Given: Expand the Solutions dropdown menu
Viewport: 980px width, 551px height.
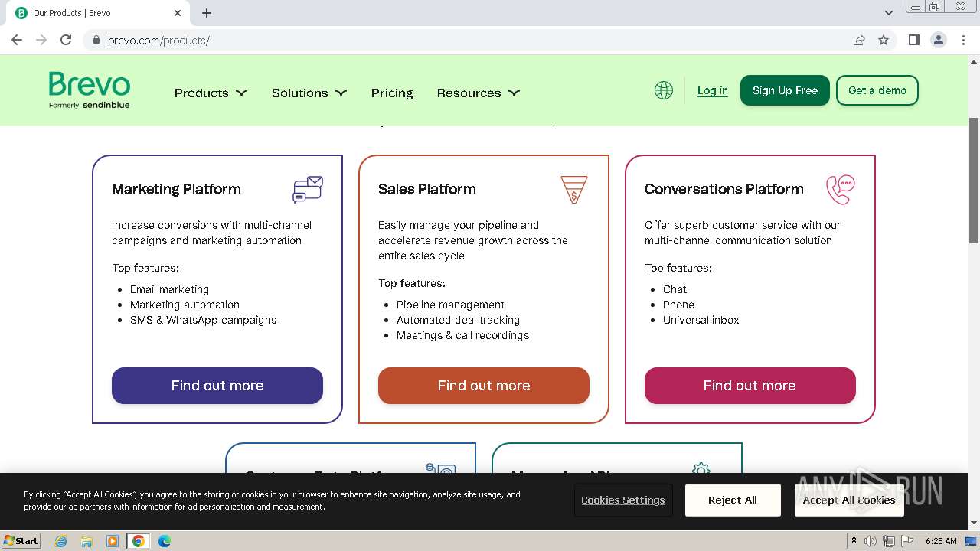Looking at the screenshot, I should 309,93.
